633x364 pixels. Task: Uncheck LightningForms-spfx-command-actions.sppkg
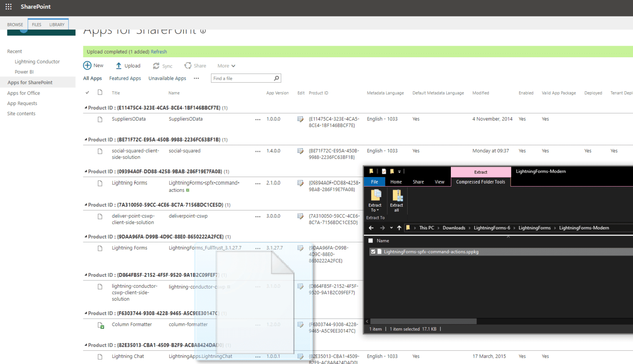click(373, 252)
